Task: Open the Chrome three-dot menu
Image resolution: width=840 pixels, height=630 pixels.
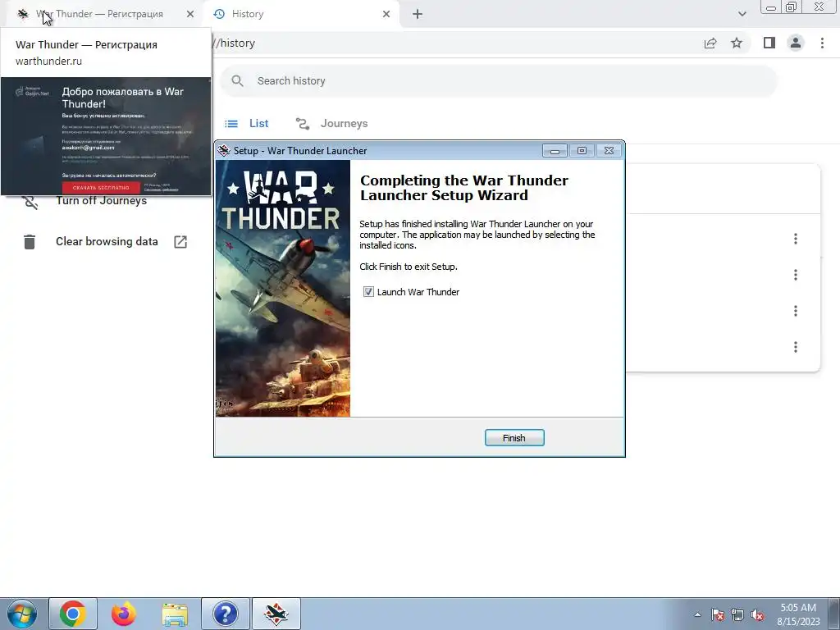Action: (x=822, y=43)
